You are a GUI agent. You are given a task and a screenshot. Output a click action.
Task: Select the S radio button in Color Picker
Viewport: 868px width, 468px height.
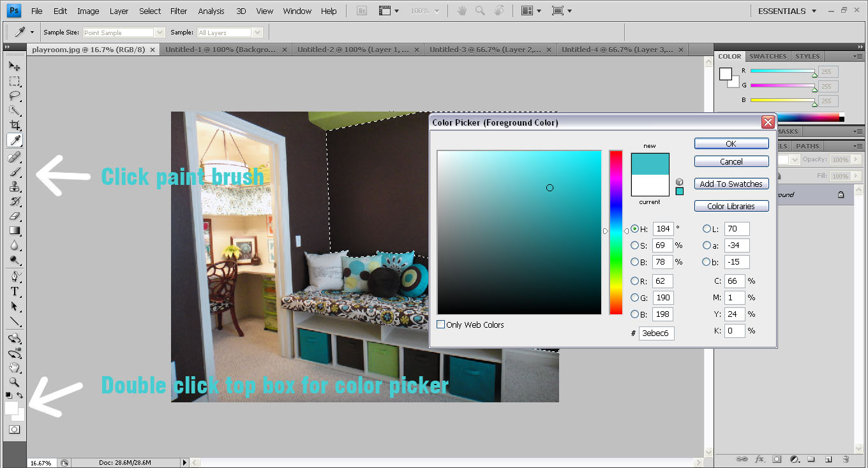coord(635,245)
